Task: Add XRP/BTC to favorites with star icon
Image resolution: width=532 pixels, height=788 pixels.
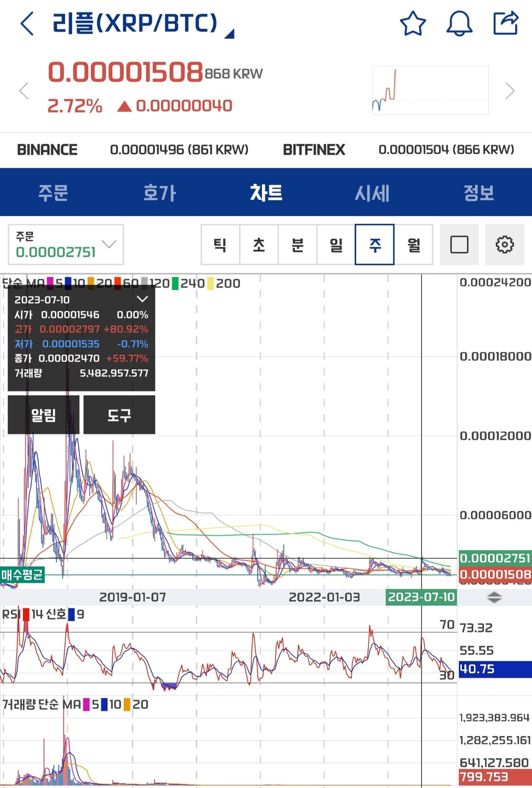Action: click(413, 23)
